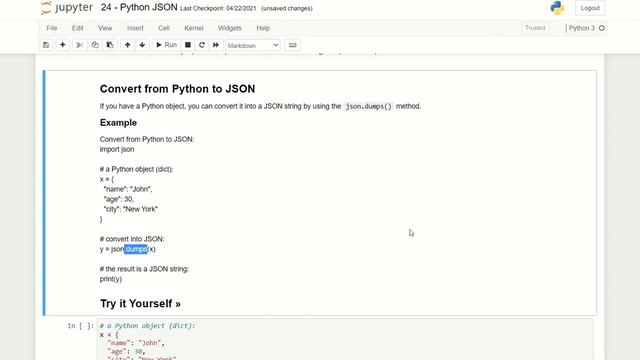Save the notebook with the floppy icon
Screen dimensions: 640x360
coord(46,45)
